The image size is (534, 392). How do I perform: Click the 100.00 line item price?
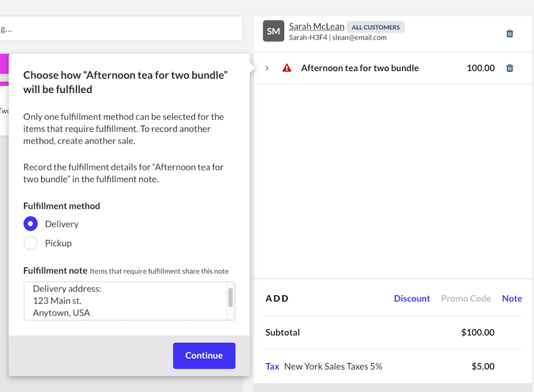(481, 68)
